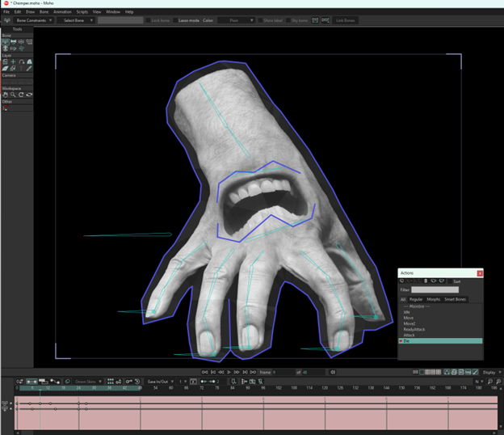The height and width of the screenshot is (435, 504).
Task: Toggle the audio mute speaker button
Action: pos(333,372)
